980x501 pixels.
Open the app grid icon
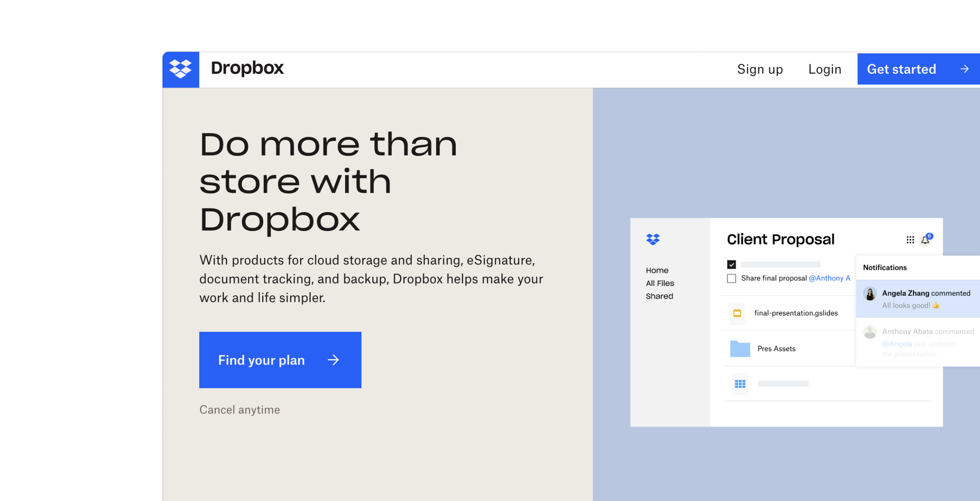coord(910,240)
